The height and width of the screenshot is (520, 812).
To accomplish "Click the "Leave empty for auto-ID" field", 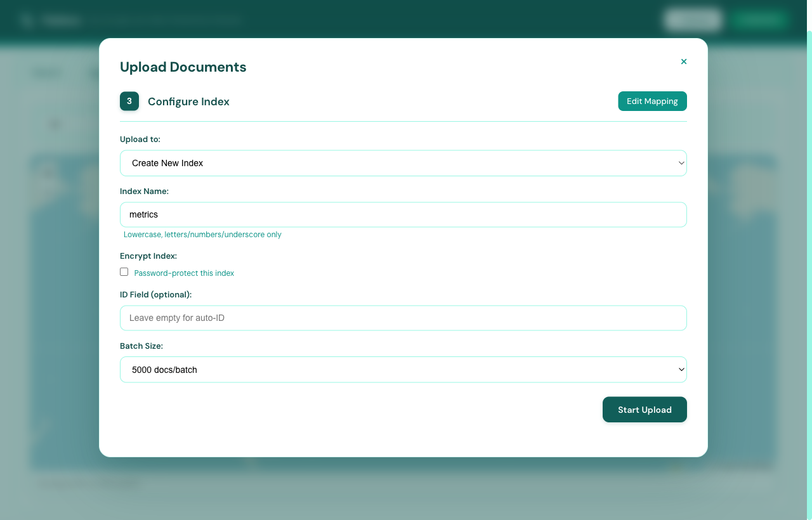I will [x=403, y=318].
